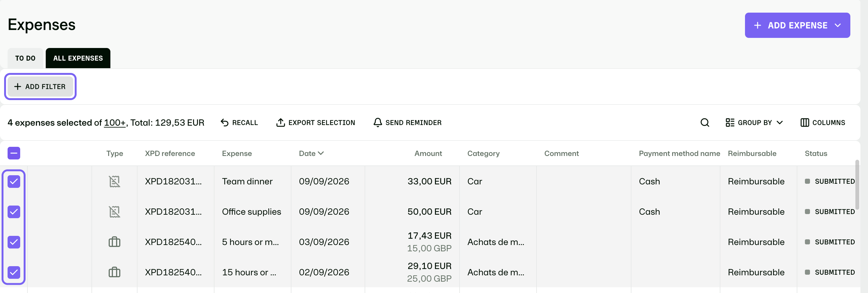Toggle the select-all header checkbox
868x293 pixels.
click(x=14, y=153)
